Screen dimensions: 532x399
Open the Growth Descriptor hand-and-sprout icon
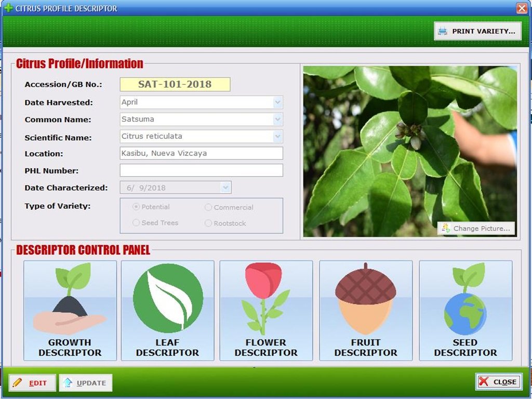pyautogui.click(x=70, y=310)
